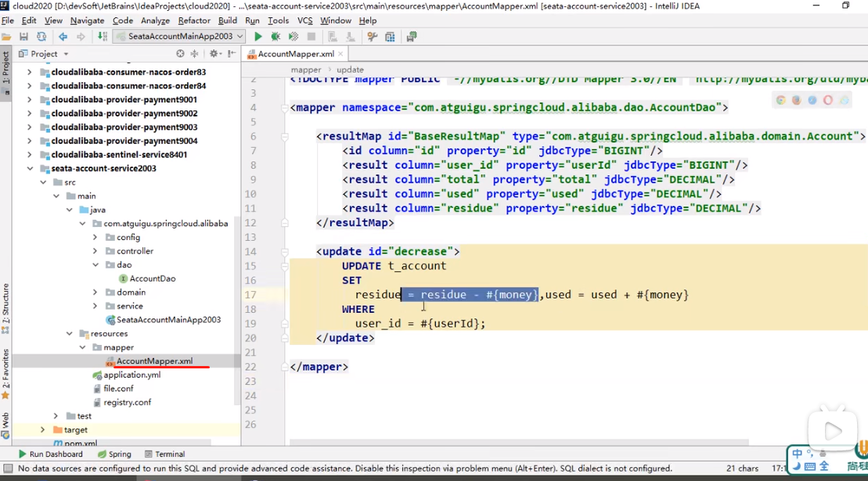Navigate back using the blue left arrow
The image size is (868, 481).
[63, 37]
